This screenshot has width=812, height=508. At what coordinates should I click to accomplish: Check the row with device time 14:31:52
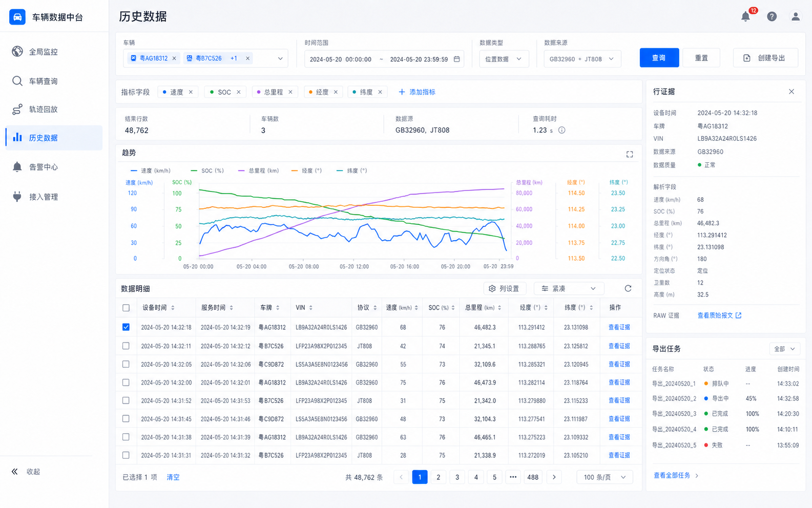pos(126,400)
